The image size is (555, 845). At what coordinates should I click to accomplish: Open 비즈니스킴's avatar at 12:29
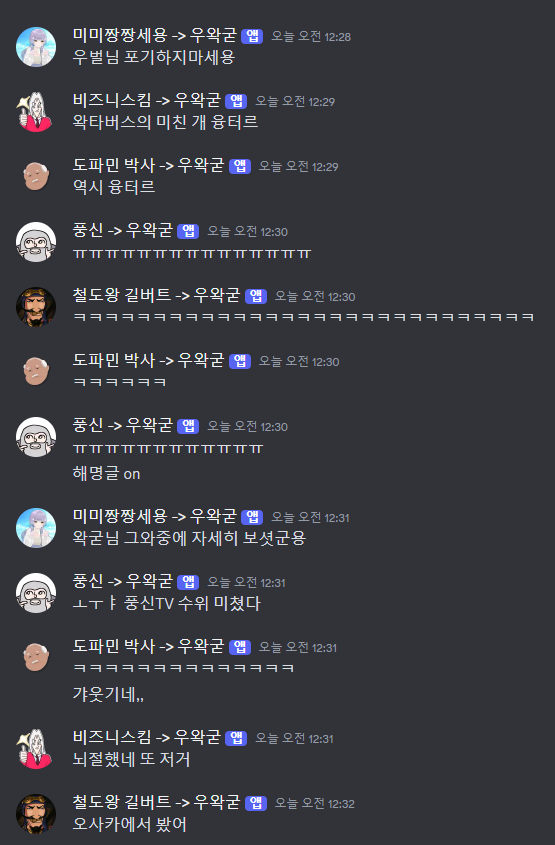[x=36, y=112]
